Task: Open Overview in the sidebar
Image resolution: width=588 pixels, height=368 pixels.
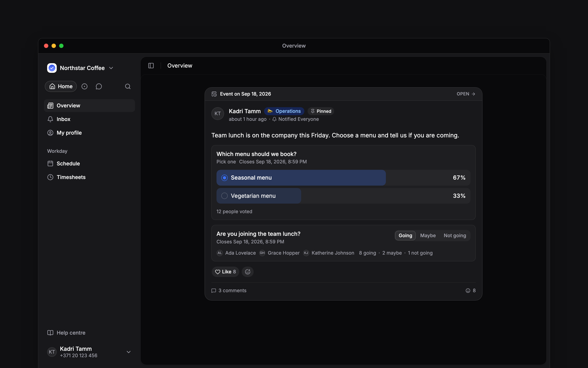Action: 89,106
